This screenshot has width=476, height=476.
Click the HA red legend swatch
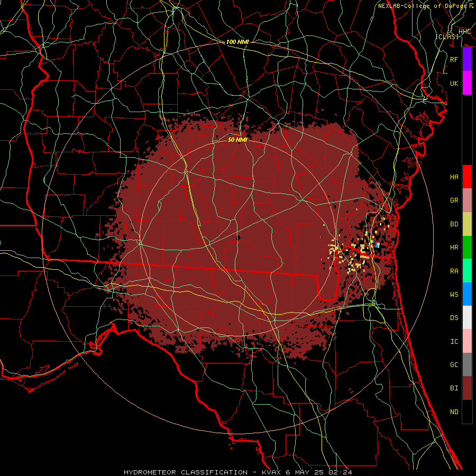467,177
